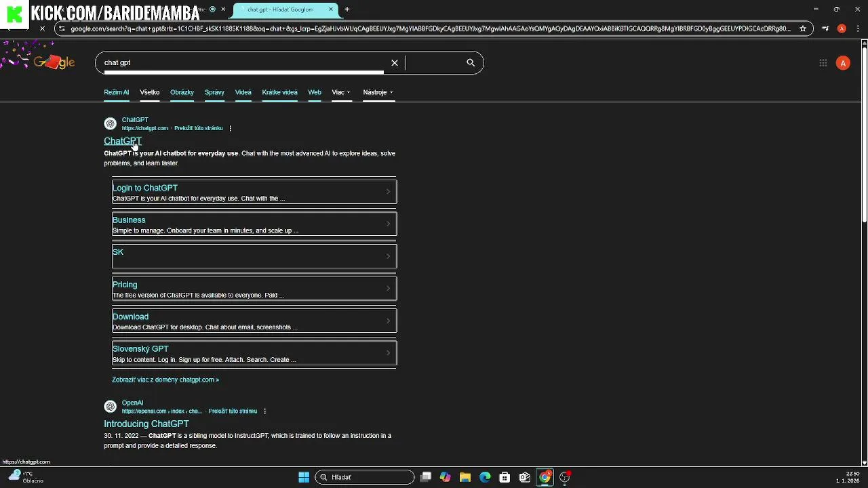Screen dimensions: 868x488
Task: Open the Google account avatar 'A' on the page
Action: point(843,63)
